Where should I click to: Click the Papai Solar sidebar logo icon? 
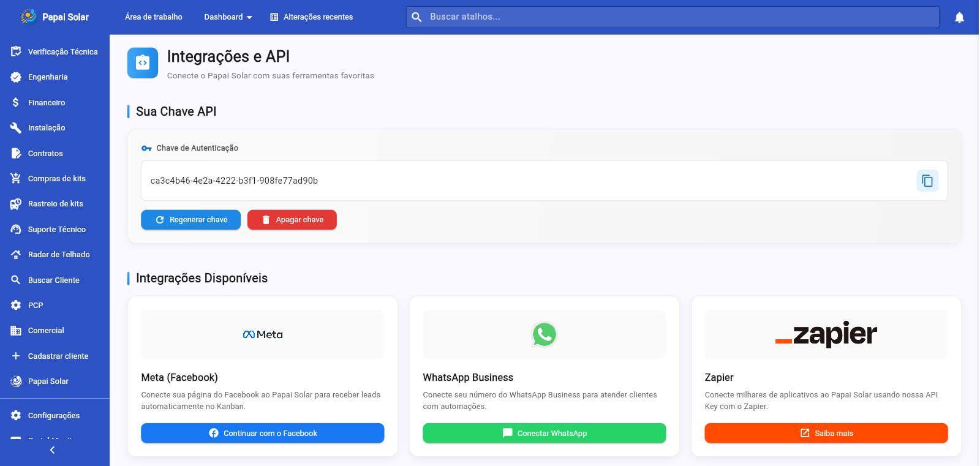(x=16, y=381)
